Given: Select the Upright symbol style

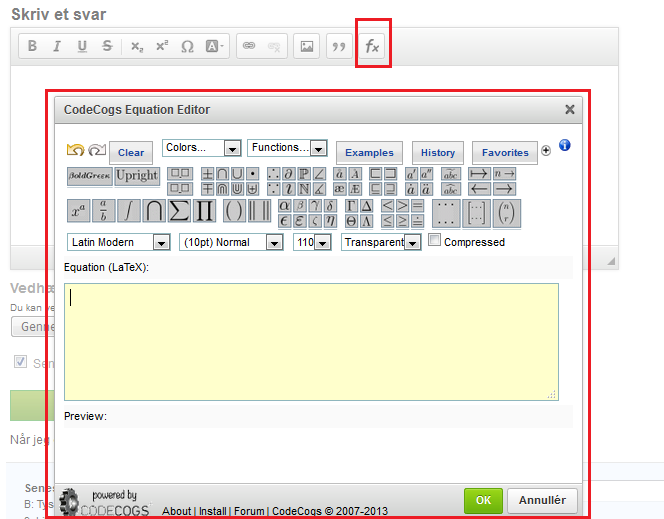Looking at the screenshot, I should [137, 176].
